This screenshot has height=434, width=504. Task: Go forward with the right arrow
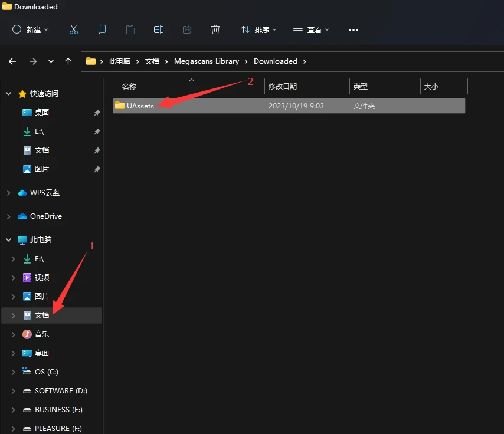[x=33, y=61]
